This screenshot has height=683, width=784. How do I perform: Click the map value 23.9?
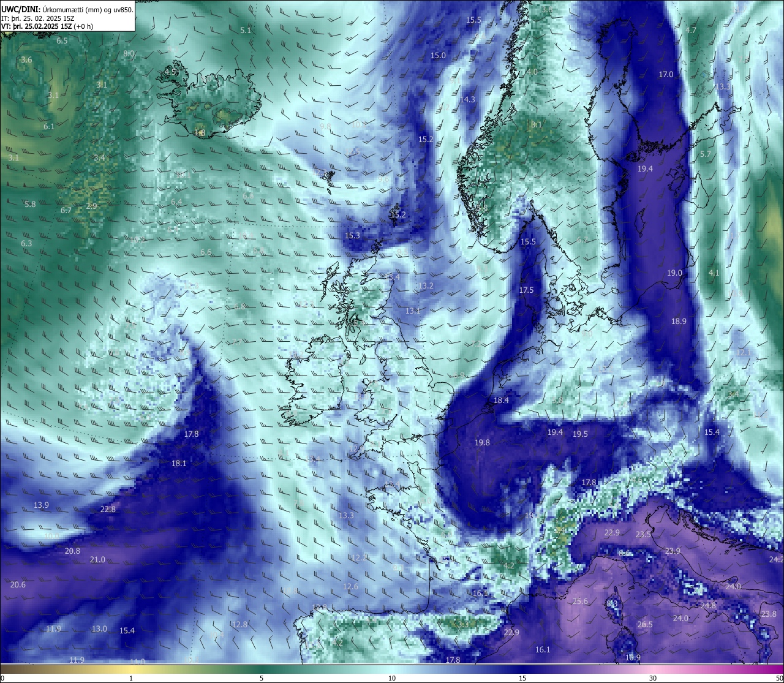click(673, 551)
